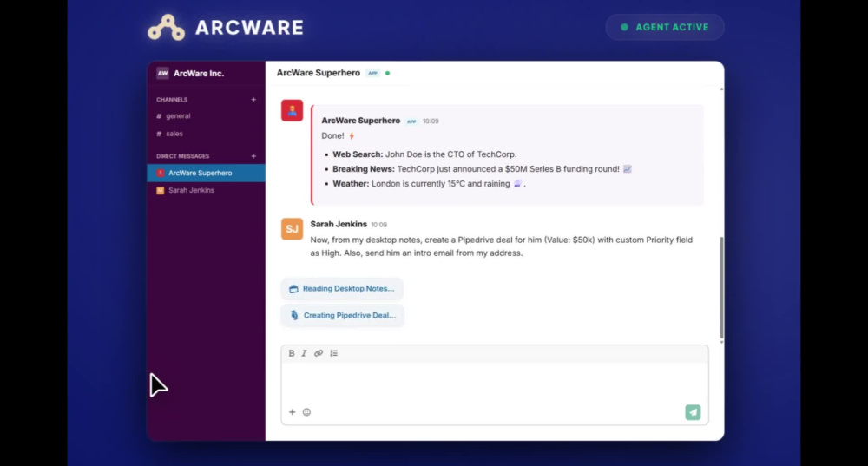The width and height of the screenshot is (868, 466).
Task: Click the Web Search result line
Action: (424, 154)
